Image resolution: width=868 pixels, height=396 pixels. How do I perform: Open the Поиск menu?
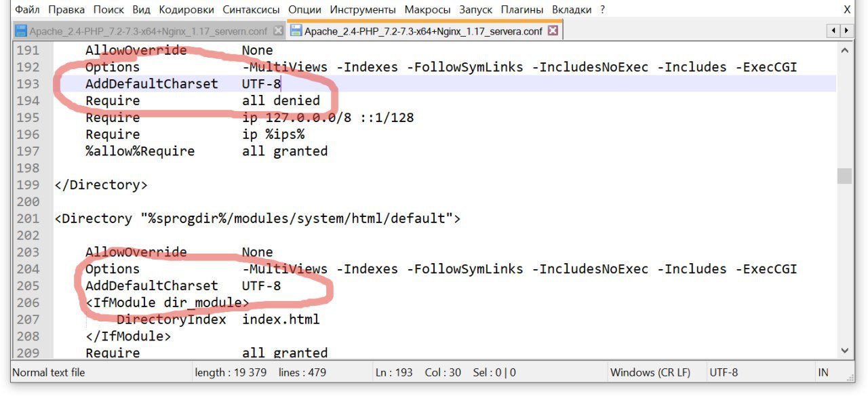tap(108, 9)
